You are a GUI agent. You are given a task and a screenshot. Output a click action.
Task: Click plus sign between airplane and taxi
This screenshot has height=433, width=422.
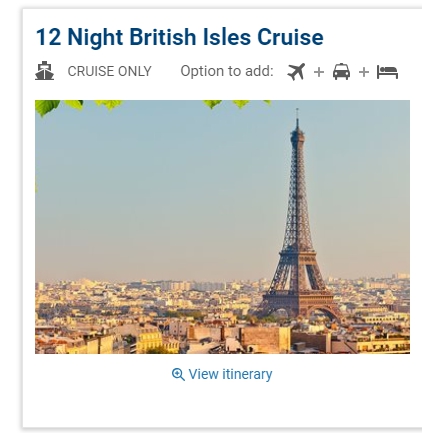click(x=319, y=72)
